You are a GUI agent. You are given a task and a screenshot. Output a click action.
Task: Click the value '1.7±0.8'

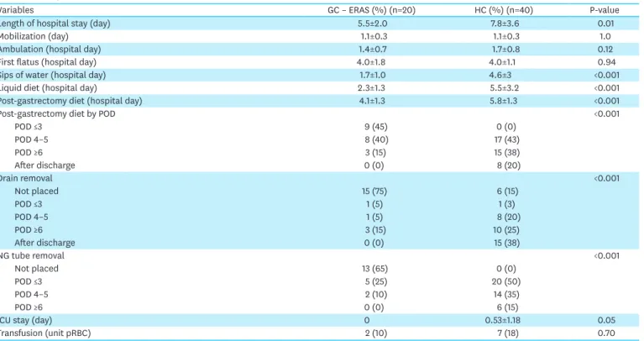(x=506, y=50)
